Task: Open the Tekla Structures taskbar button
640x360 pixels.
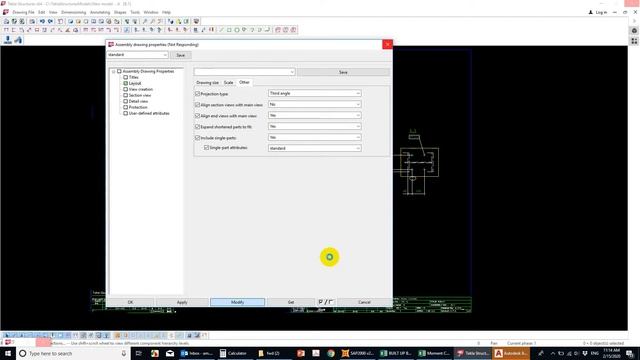Action: 473,353
